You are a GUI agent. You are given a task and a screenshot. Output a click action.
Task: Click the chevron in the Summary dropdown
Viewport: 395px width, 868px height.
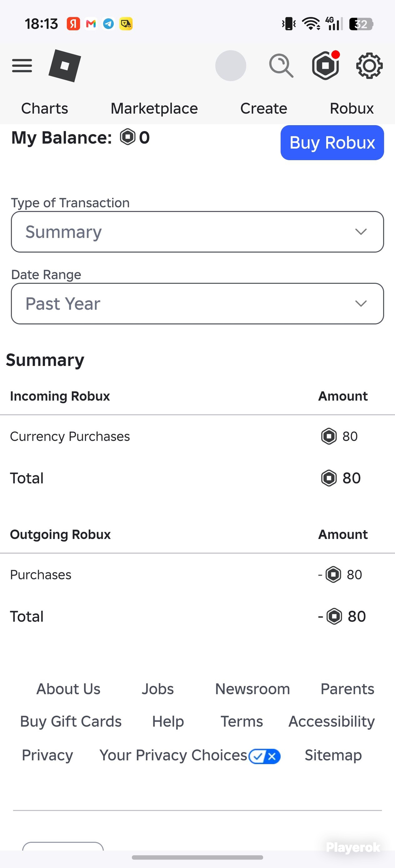pyautogui.click(x=361, y=232)
